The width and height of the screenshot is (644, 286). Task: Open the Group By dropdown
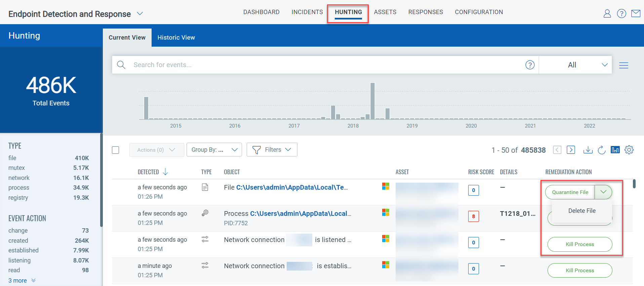click(214, 150)
